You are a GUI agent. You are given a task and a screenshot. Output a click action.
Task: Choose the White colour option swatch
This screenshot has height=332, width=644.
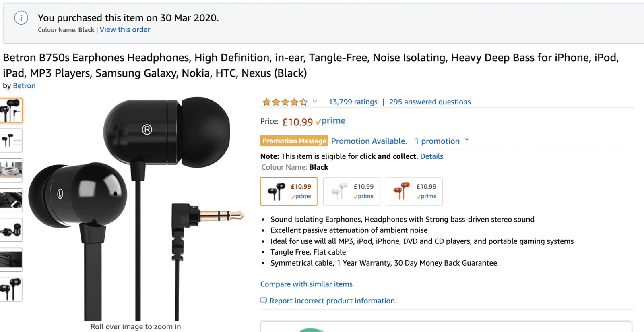click(x=351, y=191)
